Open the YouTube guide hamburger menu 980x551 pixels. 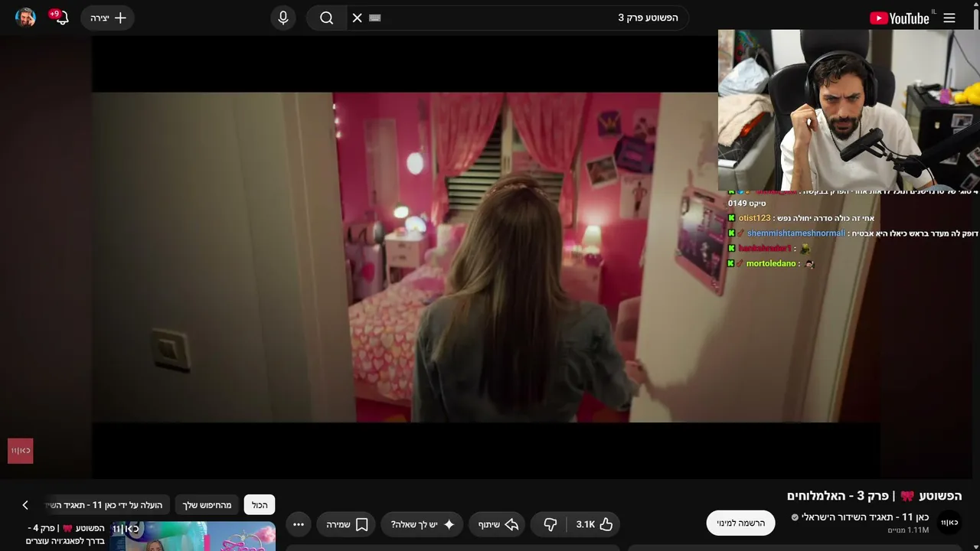click(x=949, y=18)
